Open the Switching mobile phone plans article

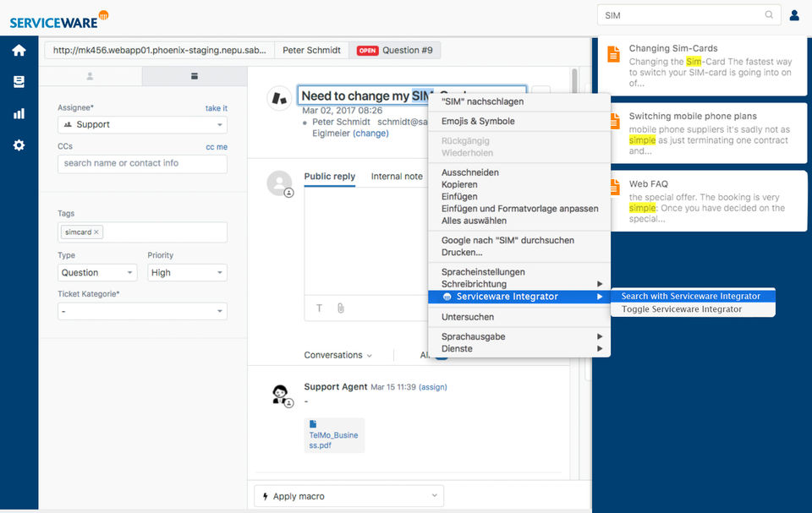(x=709, y=133)
